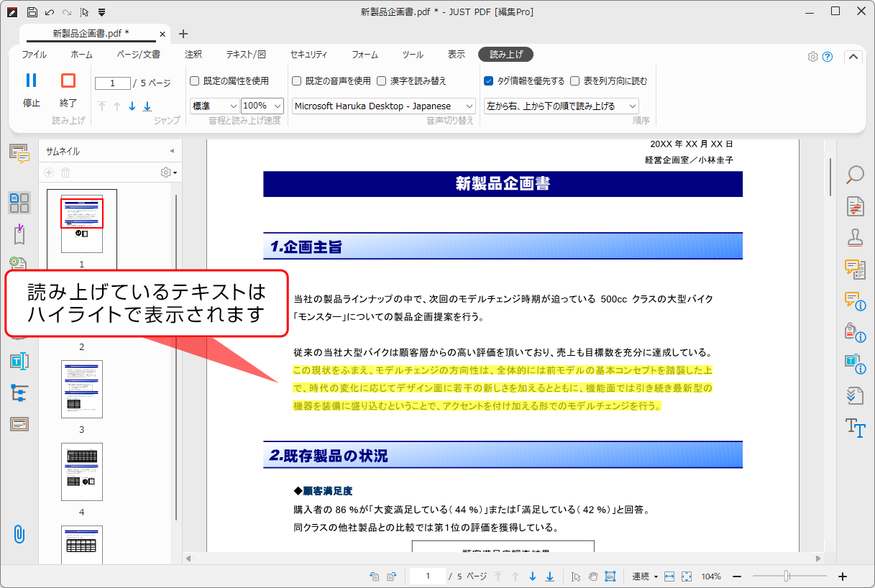The image size is (875, 588).
Task: Open a new tab with the plus icon
Action: pyautogui.click(x=183, y=34)
